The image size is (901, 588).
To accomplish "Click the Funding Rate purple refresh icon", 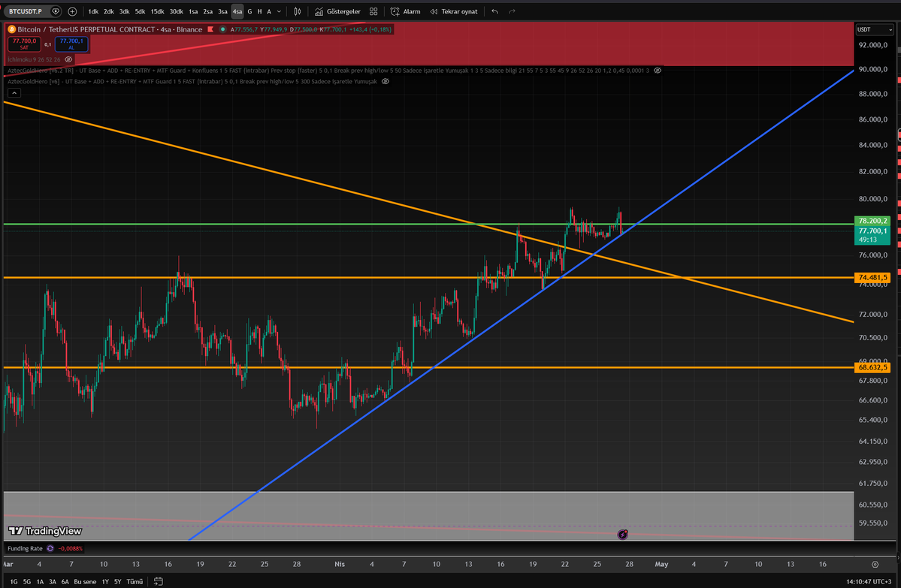I will pos(50,548).
